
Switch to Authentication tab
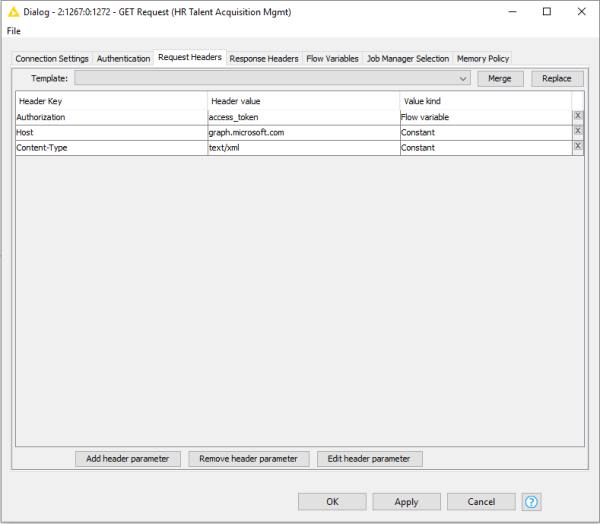(x=123, y=59)
